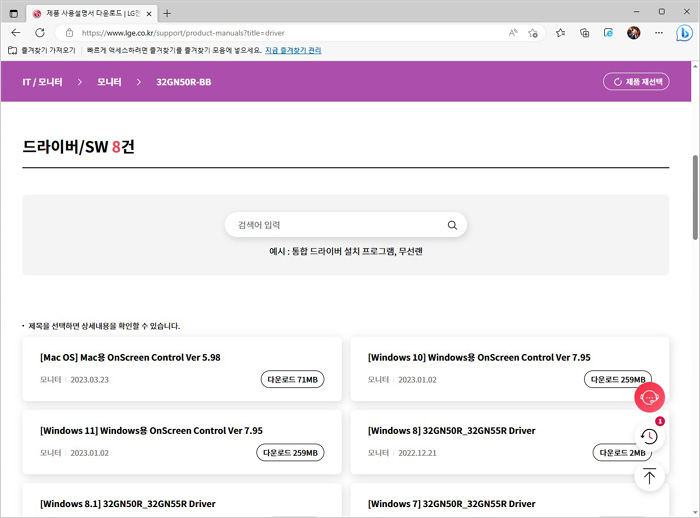Open the red chatbot support icon

pyautogui.click(x=650, y=397)
